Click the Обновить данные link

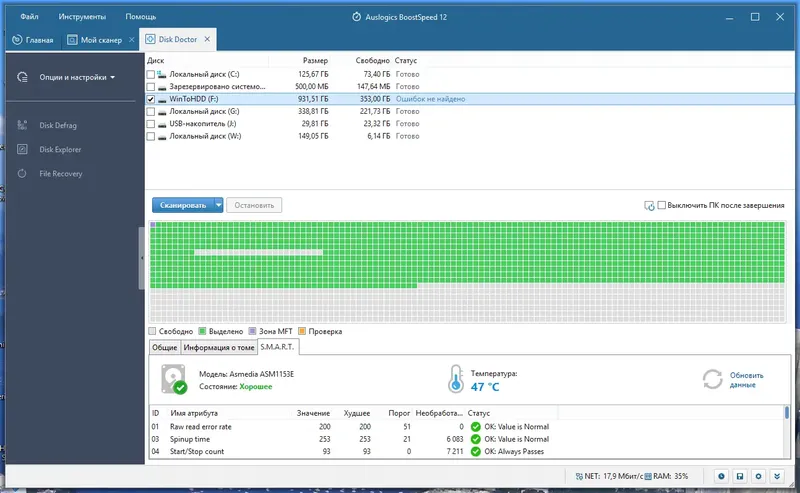[746, 380]
